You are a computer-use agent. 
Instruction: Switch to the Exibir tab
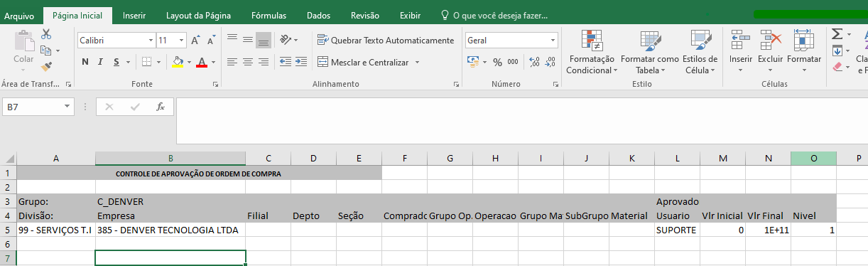point(410,15)
